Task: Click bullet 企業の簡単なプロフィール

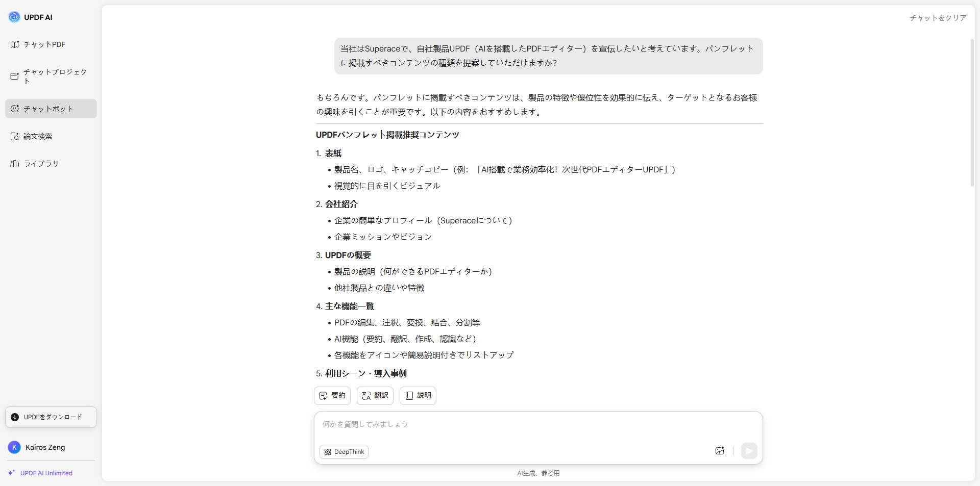Action: click(x=423, y=221)
